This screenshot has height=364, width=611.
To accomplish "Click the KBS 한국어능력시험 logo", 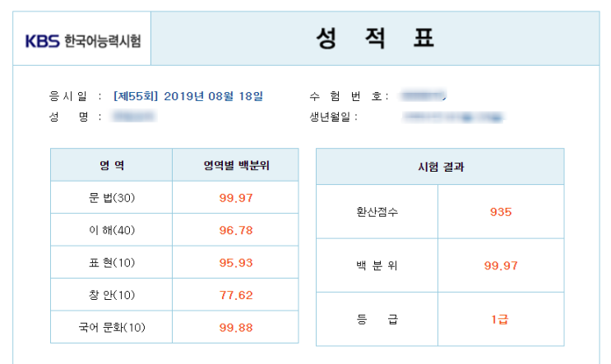I will (82, 40).
